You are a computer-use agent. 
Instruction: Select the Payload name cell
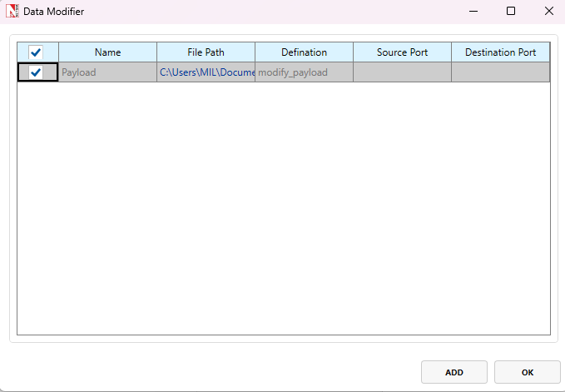point(107,72)
